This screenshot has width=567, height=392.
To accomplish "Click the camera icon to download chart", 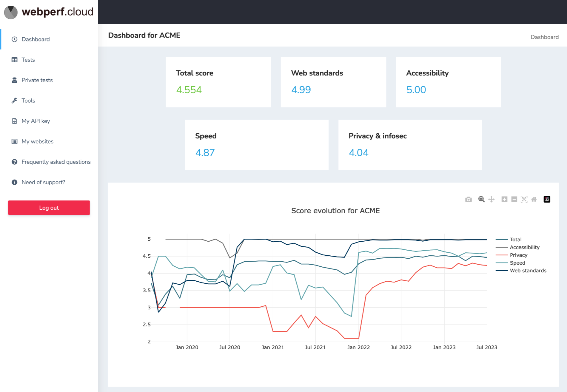I will (x=468, y=199).
